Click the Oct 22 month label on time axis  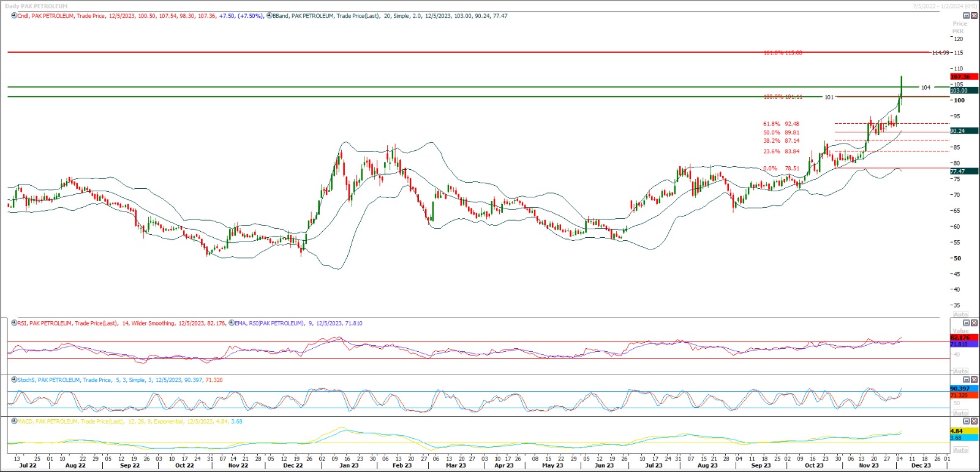coord(184,465)
